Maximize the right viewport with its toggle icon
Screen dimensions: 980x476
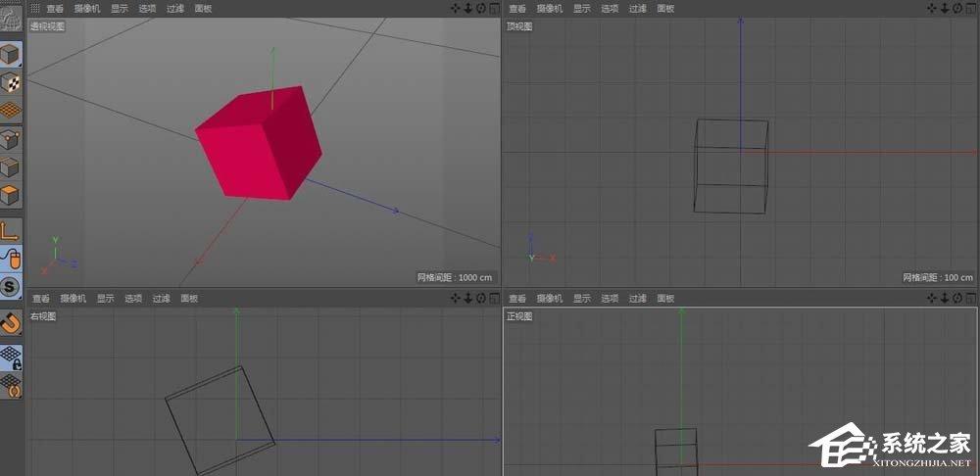(x=494, y=299)
